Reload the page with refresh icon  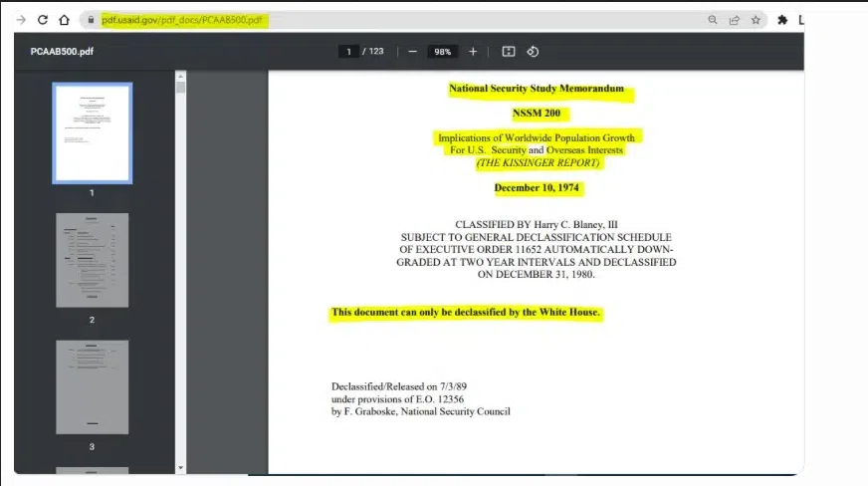[x=43, y=20]
